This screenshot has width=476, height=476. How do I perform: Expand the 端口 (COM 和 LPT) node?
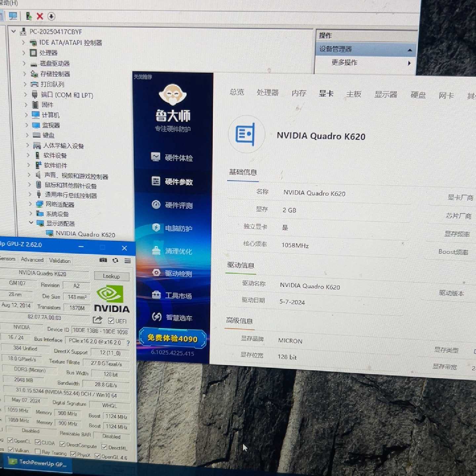pos(25,94)
